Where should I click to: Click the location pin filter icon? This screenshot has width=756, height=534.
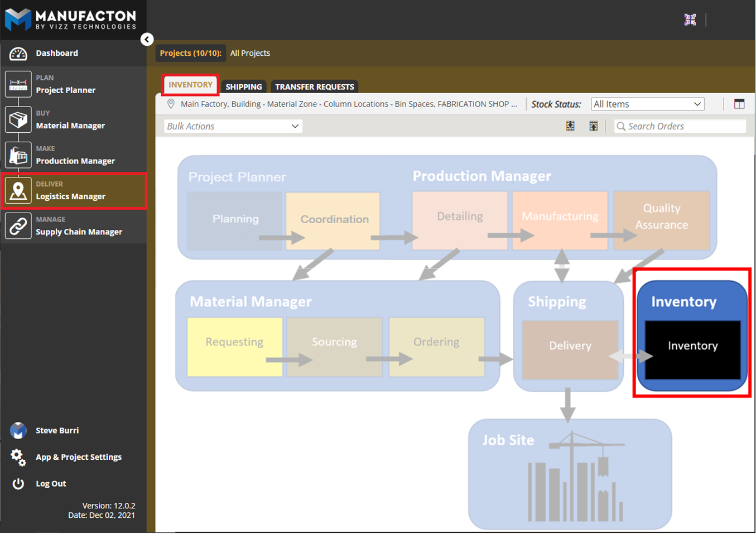coord(171,104)
